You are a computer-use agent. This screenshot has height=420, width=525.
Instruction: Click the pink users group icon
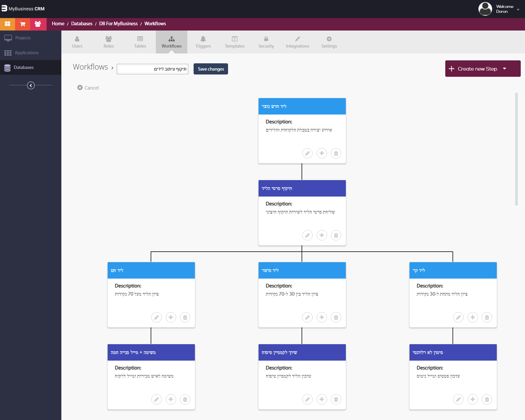point(38,24)
